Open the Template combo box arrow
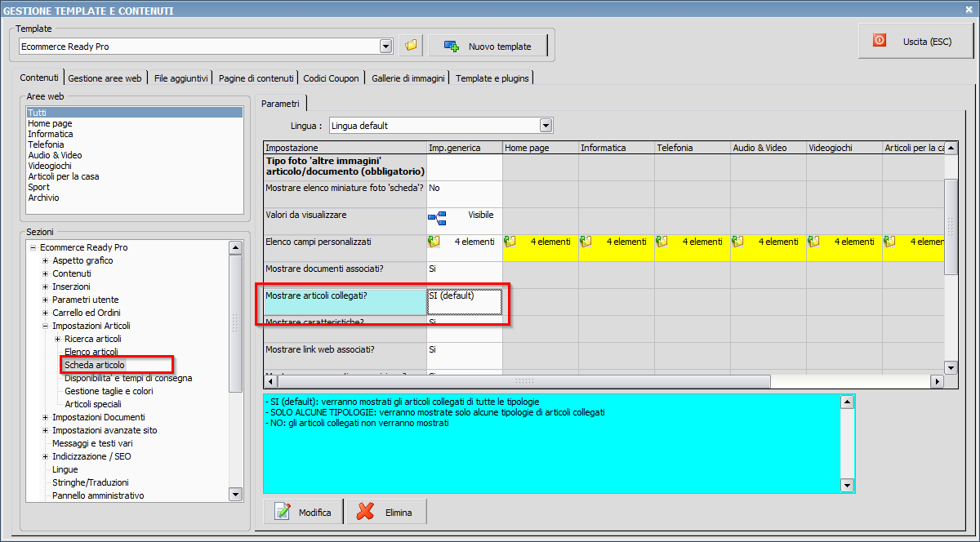Image resolution: width=980 pixels, height=542 pixels. point(386,47)
